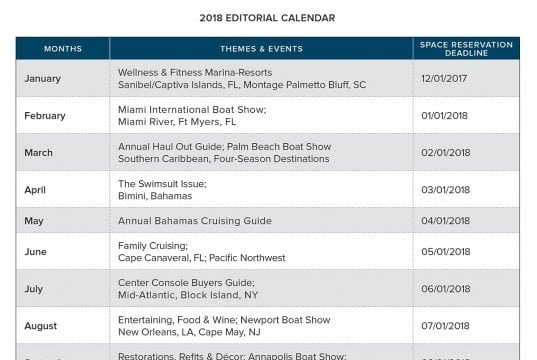
Task: Select the 03/01/2018 deadline date
Action: (446, 190)
